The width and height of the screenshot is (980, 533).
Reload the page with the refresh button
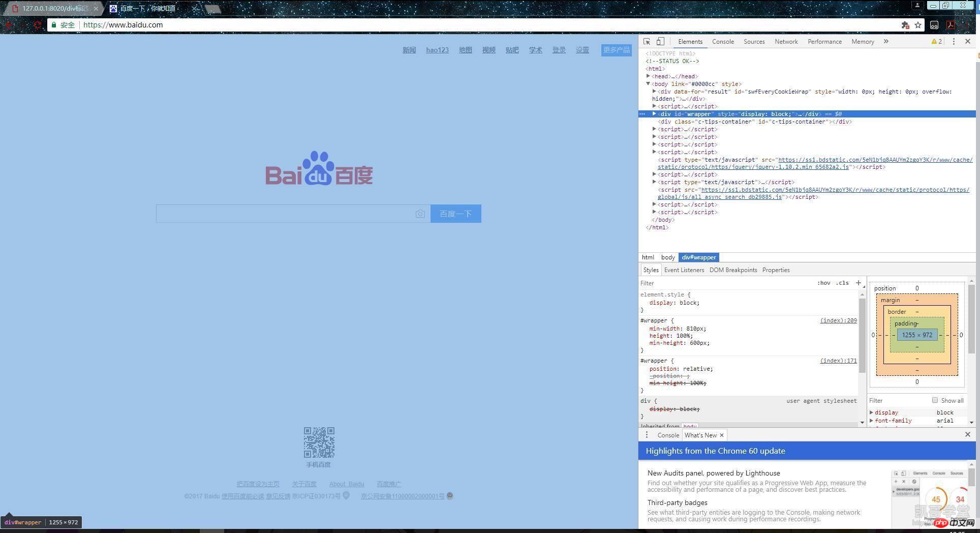click(x=37, y=25)
